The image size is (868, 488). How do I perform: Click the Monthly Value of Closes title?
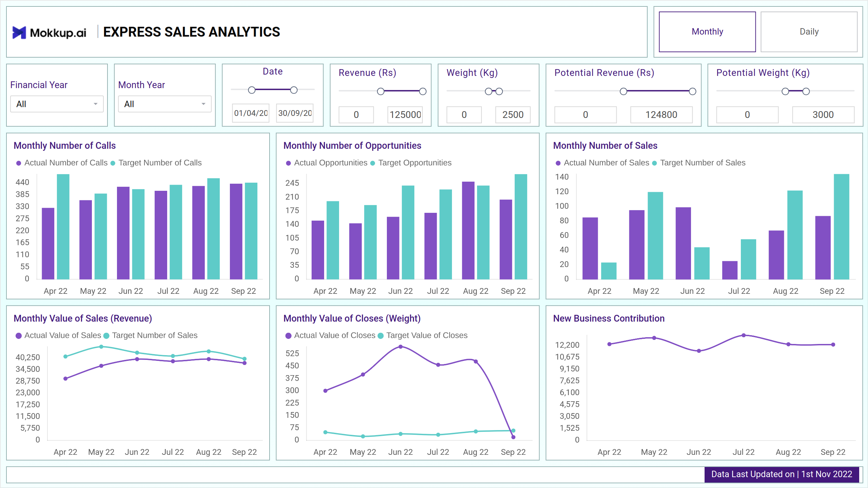click(x=352, y=319)
